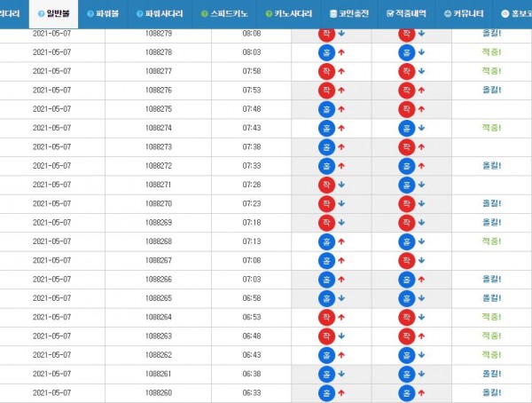
Task: Open the 코인충전 menu item
Action: pyautogui.click(x=349, y=14)
